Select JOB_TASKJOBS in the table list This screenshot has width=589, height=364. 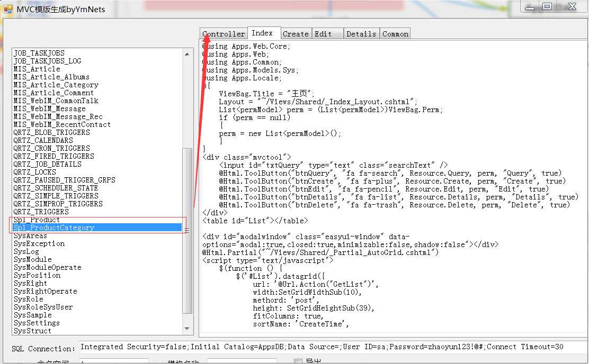pyautogui.click(x=39, y=53)
